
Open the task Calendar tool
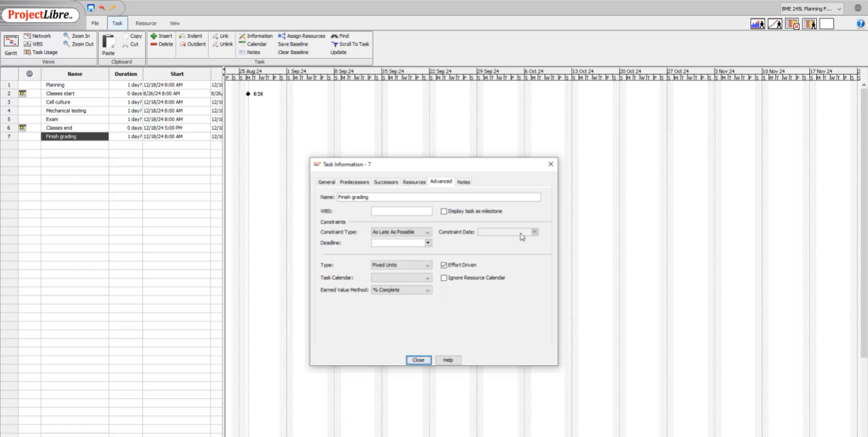pyautogui.click(x=256, y=44)
